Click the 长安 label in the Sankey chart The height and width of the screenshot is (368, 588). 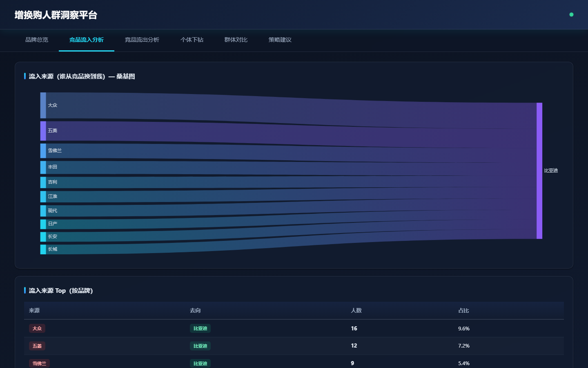pos(53,236)
